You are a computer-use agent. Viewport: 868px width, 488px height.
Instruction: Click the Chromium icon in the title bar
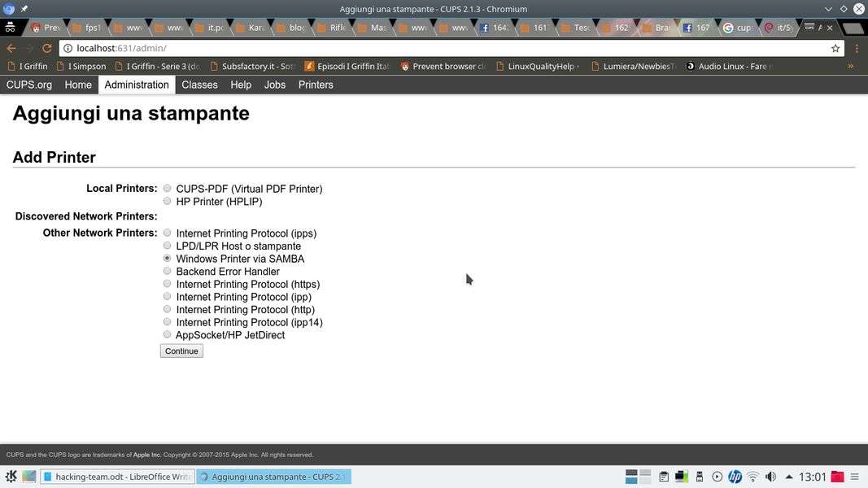[x=8, y=9]
